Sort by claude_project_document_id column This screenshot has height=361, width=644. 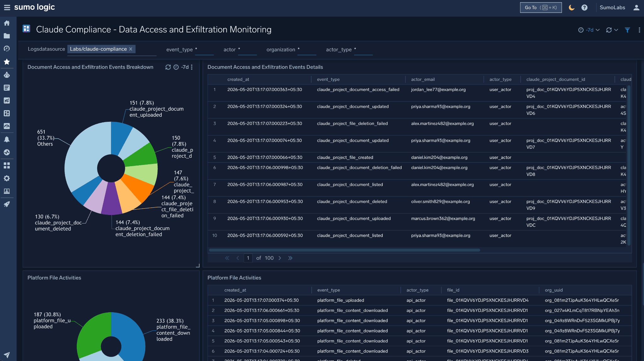coord(556,79)
